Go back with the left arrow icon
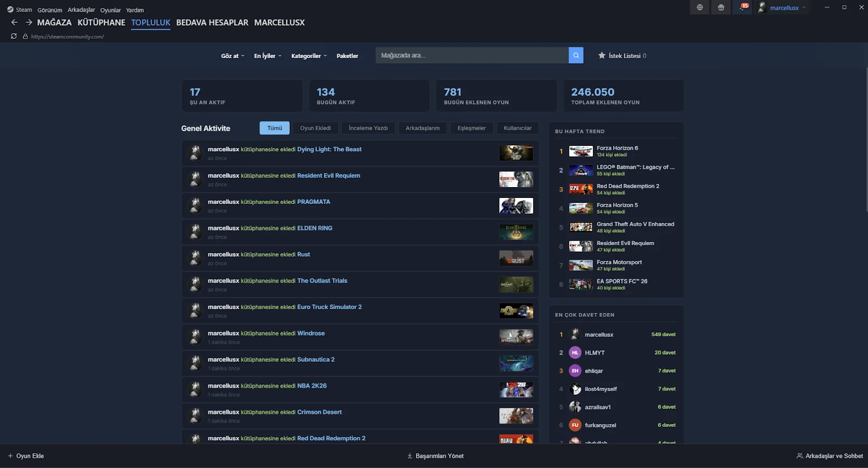 pos(15,22)
